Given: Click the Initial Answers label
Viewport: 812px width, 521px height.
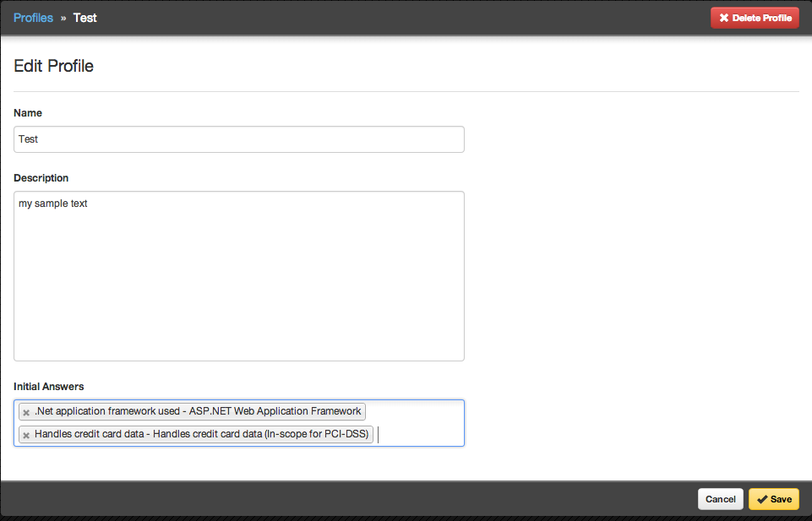Looking at the screenshot, I should pos(49,387).
